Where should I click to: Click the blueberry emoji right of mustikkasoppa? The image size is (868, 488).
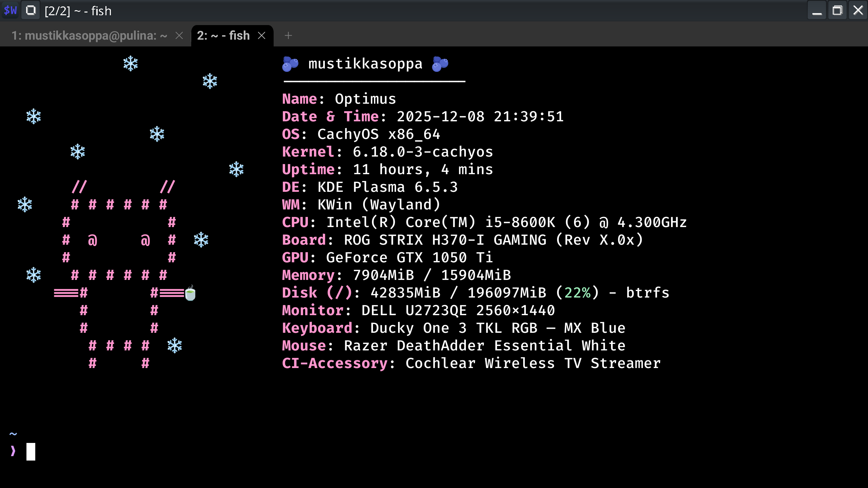coord(440,64)
